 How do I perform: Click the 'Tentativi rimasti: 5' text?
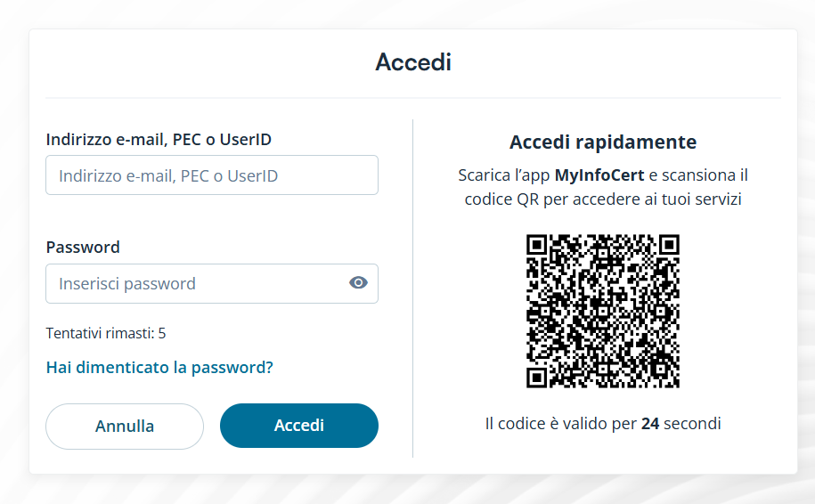(106, 333)
